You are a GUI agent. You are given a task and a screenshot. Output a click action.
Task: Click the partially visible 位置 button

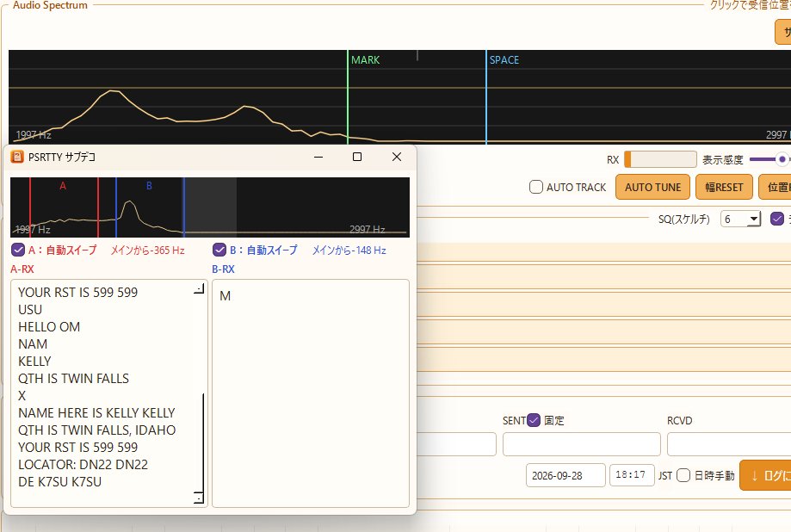coord(776,188)
